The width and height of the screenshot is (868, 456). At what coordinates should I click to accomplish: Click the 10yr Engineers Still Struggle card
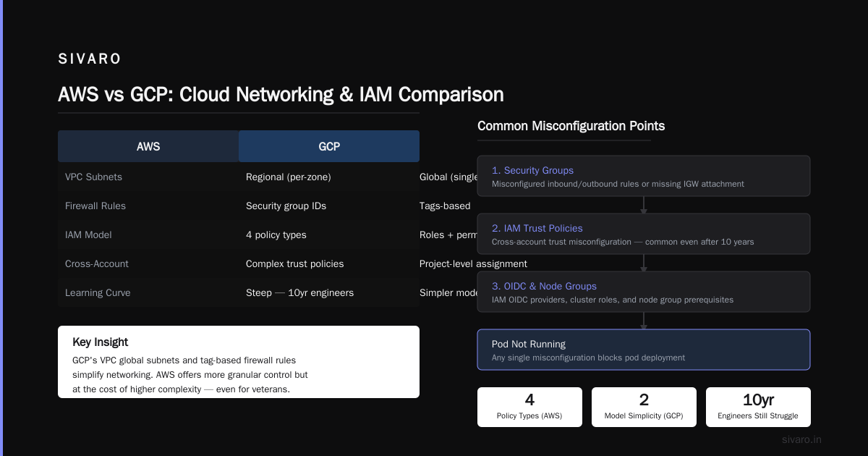(x=758, y=407)
